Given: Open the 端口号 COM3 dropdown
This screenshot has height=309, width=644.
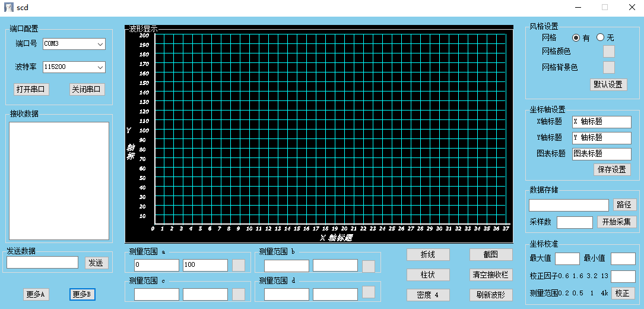Looking at the screenshot, I should pos(74,44).
